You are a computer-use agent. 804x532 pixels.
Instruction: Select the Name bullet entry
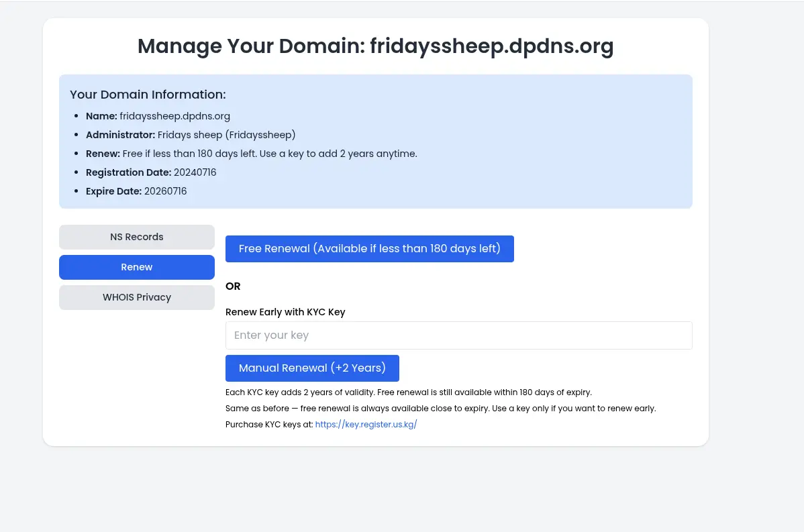158,116
